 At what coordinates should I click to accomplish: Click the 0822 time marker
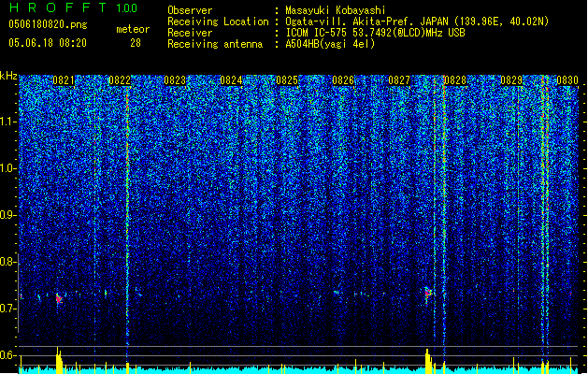pos(120,80)
